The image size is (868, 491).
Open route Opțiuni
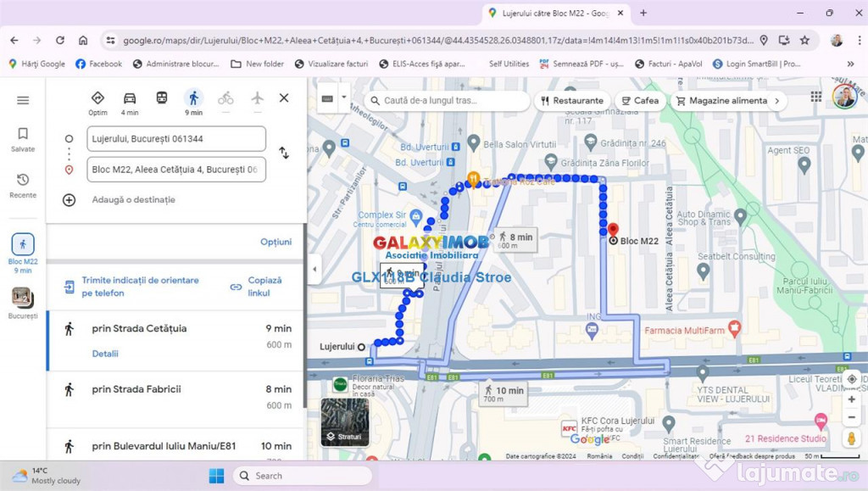tap(275, 242)
